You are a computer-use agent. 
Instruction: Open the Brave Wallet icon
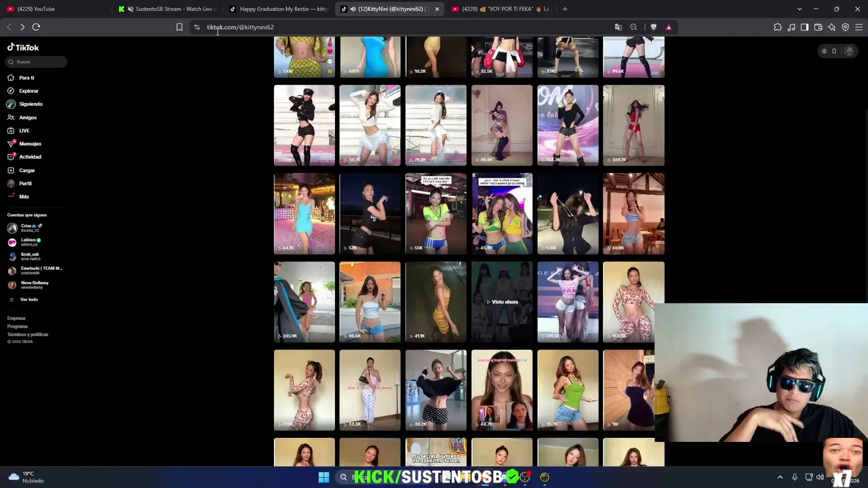pyautogui.click(x=818, y=27)
